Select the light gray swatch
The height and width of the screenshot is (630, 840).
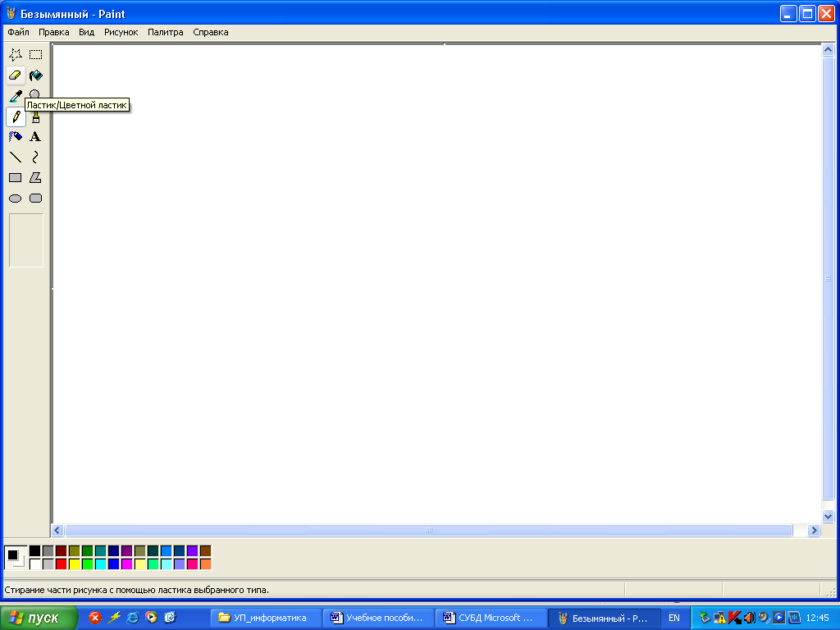pos(48,564)
